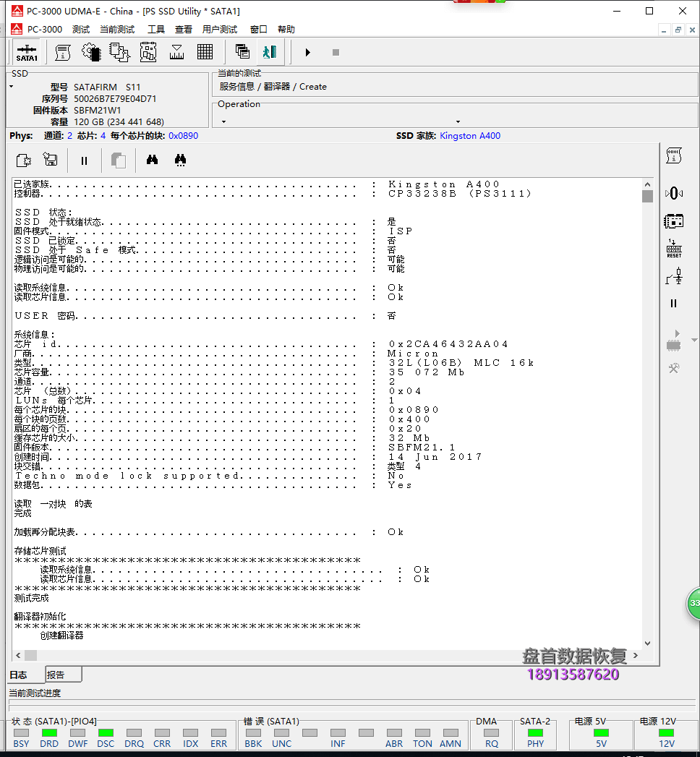The image size is (700, 757).
Task: Click the zero-fill icon with arrows in sidebar
Action: (x=674, y=194)
